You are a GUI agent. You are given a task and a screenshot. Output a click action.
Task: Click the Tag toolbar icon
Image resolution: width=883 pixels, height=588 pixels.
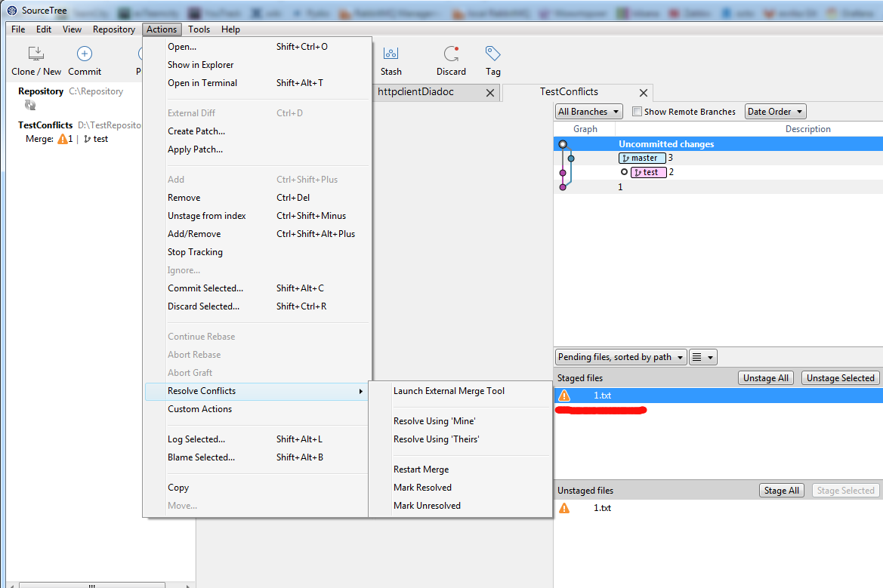coord(492,54)
